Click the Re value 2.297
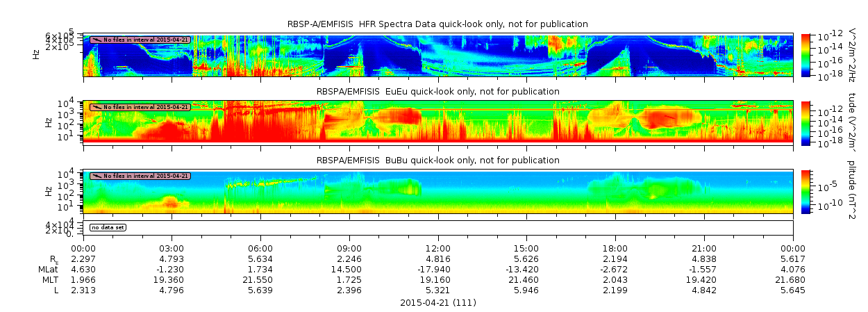 point(83,259)
